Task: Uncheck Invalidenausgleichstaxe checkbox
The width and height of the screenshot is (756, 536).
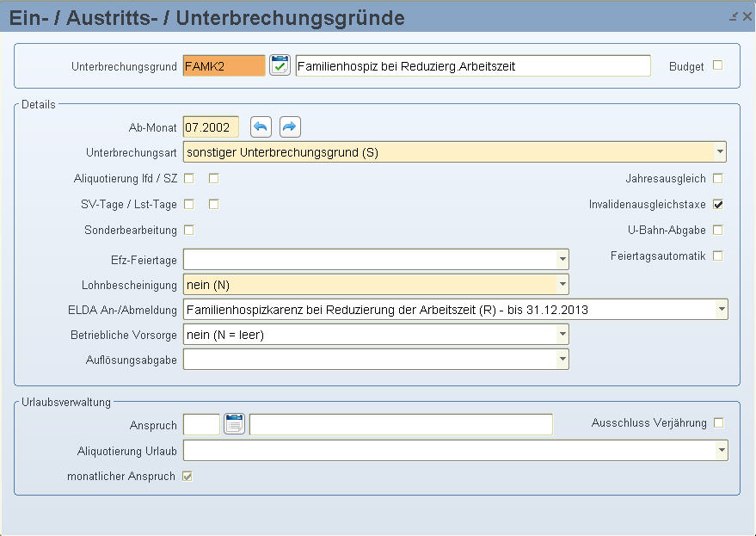Action: (718, 205)
